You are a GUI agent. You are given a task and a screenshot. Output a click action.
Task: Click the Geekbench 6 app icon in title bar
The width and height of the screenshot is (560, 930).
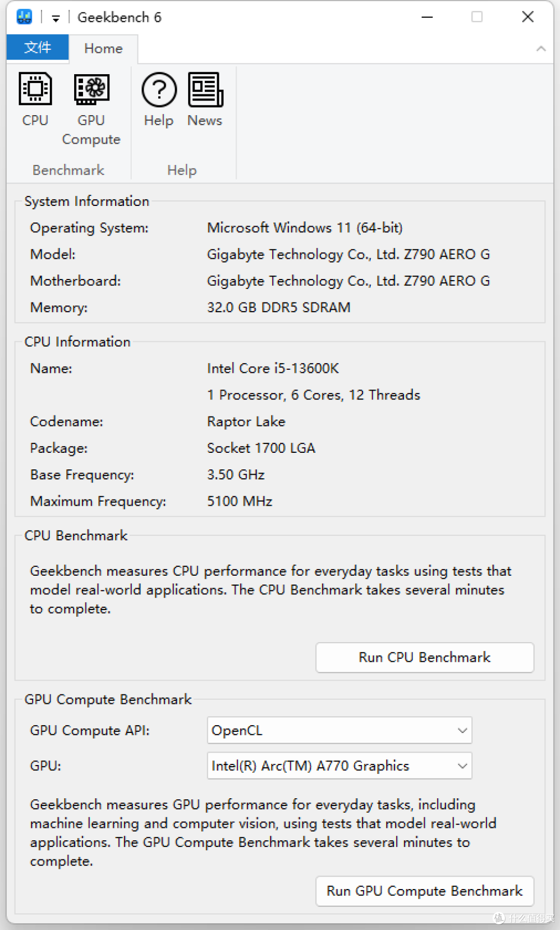click(x=24, y=17)
